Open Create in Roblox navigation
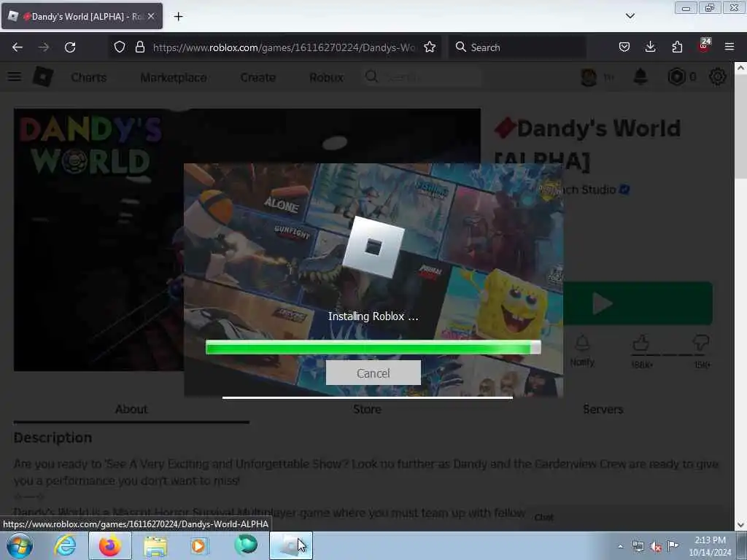This screenshot has width=747, height=560. 258,77
